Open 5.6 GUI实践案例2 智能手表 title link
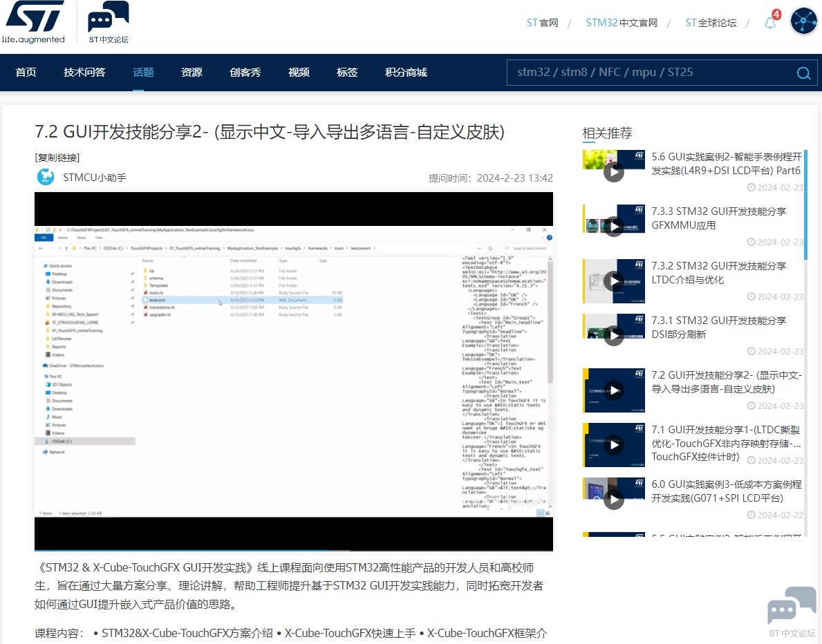The height and width of the screenshot is (644, 822). coord(726,164)
